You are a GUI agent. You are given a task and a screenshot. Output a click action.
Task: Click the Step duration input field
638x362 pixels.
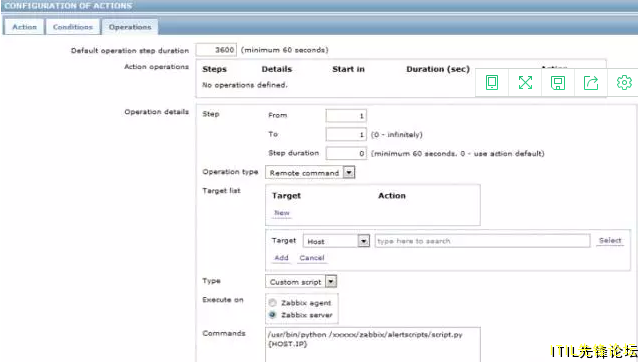(x=346, y=153)
